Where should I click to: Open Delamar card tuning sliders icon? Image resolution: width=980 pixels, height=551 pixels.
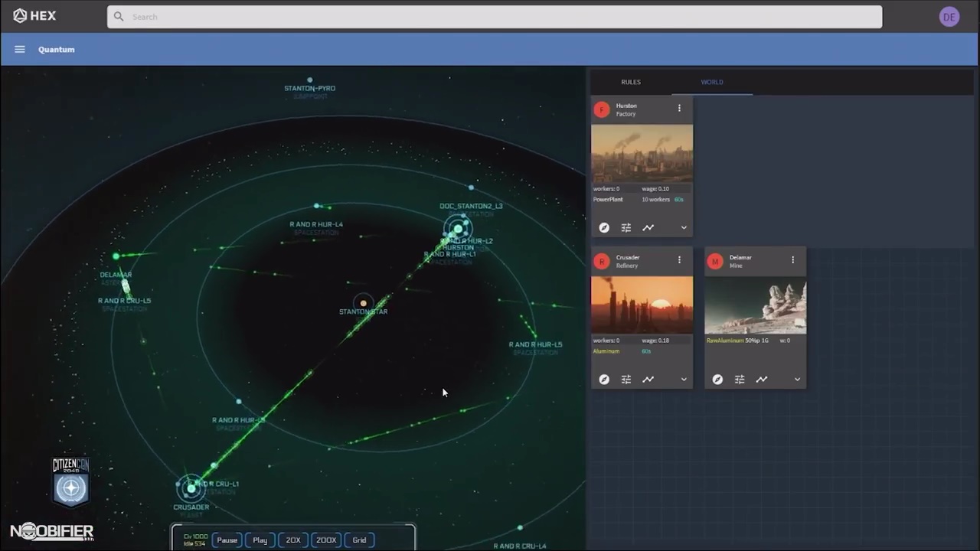(x=740, y=379)
